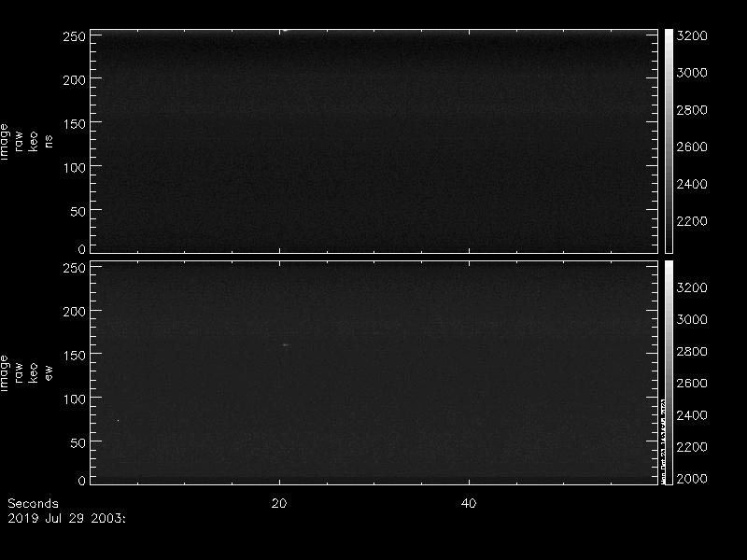This screenshot has height=560, width=747.
Task: Click the "ew" axis label of the lower panel
Action: [49, 372]
